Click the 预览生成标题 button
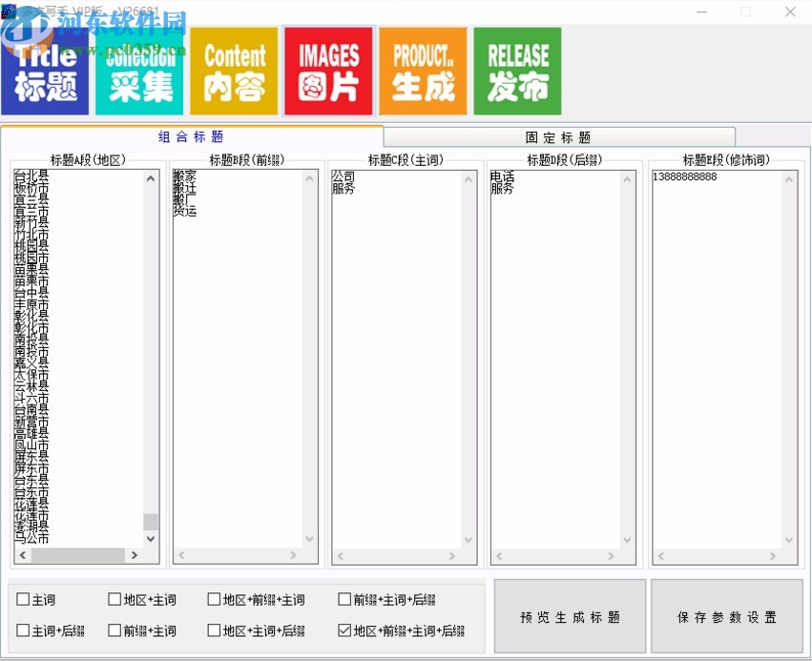 [569, 616]
